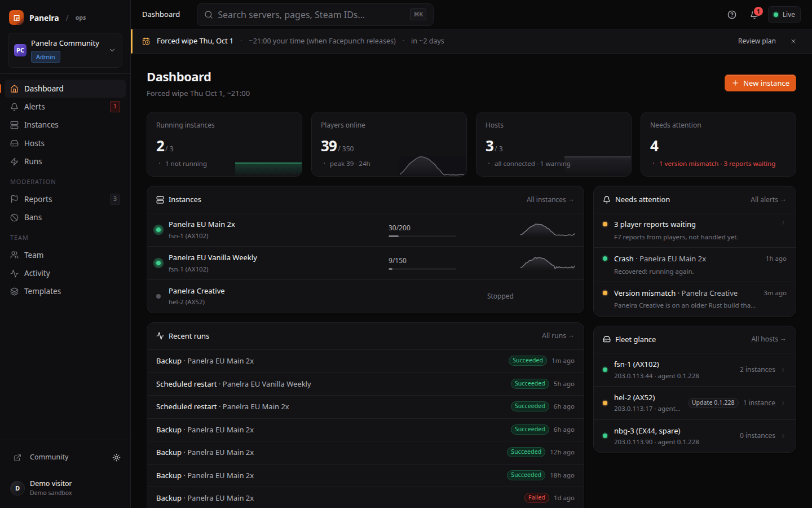812x508 pixels.
Task: Expand the nbg-3 spare host row chevron
Action: 783,436
